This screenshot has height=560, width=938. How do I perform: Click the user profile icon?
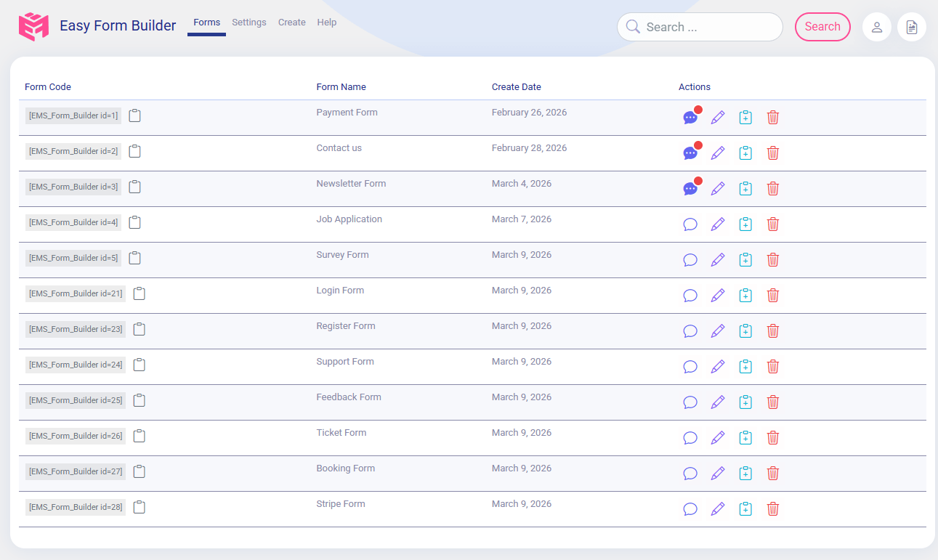(x=876, y=26)
